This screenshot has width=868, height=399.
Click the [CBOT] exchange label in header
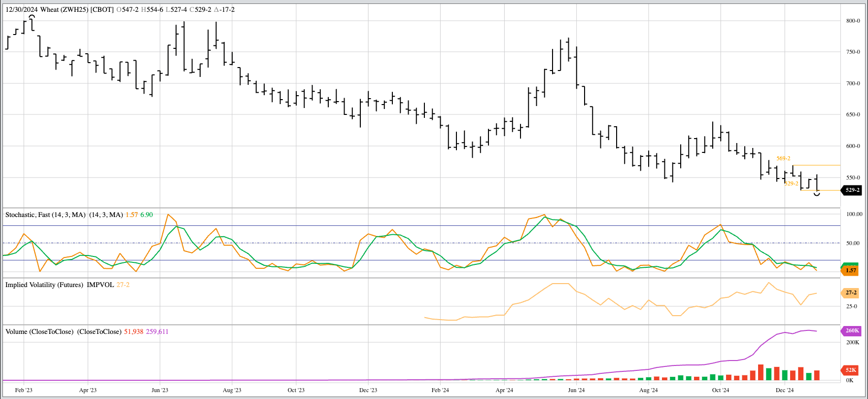[102, 9]
